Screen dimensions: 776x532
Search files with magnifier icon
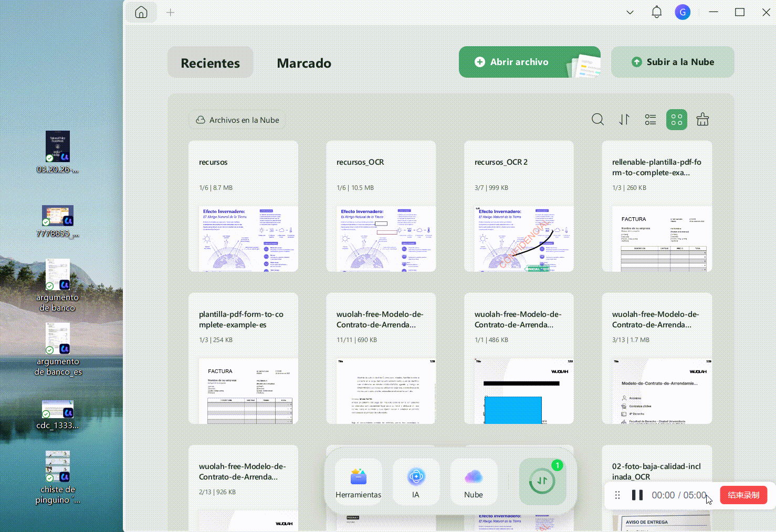[597, 120]
